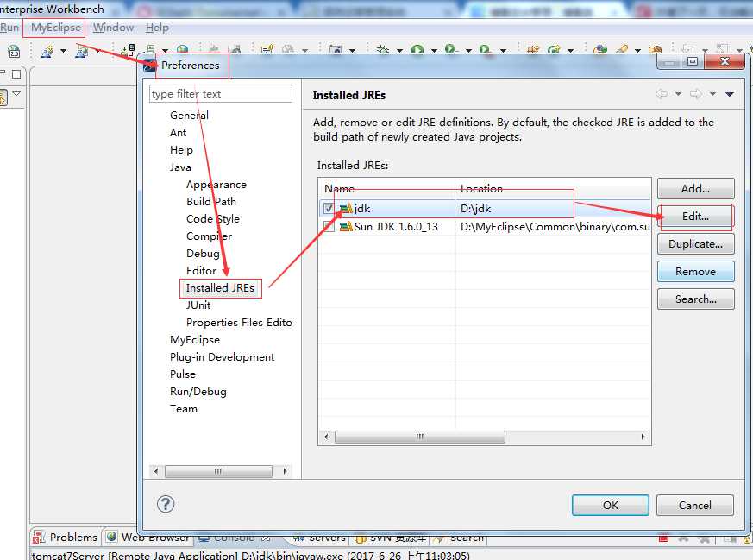Switch to the Problems tab
The image size is (753, 560).
pos(65,537)
